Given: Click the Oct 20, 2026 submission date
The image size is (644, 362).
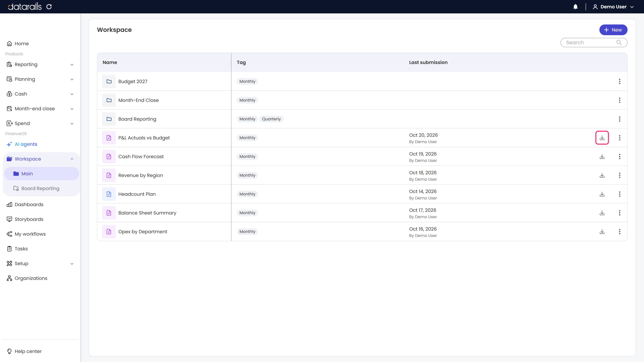Looking at the screenshot, I should tap(423, 135).
